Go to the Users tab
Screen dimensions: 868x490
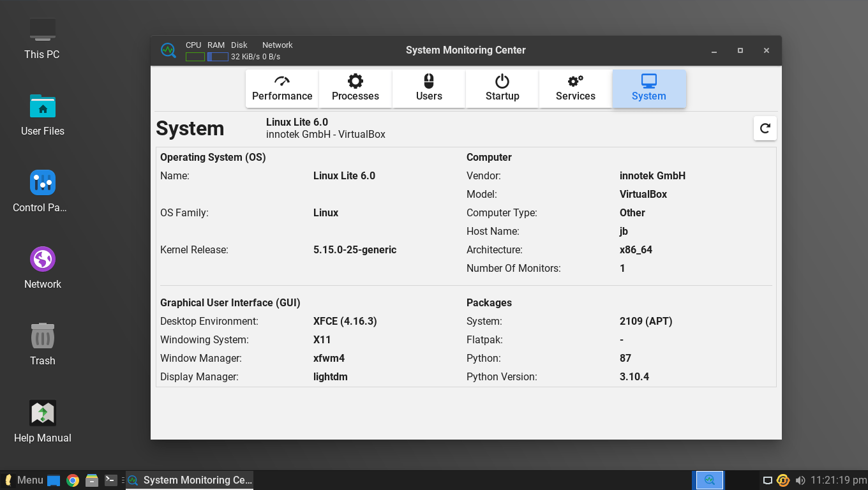point(429,89)
